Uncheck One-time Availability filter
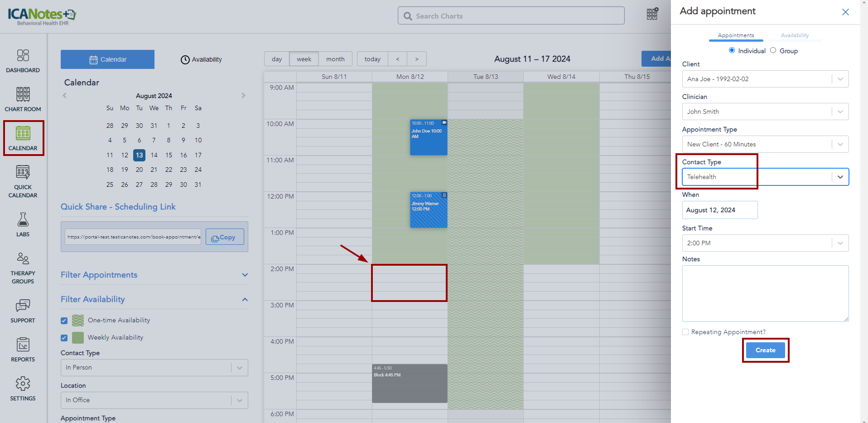868x423 pixels. (x=64, y=321)
